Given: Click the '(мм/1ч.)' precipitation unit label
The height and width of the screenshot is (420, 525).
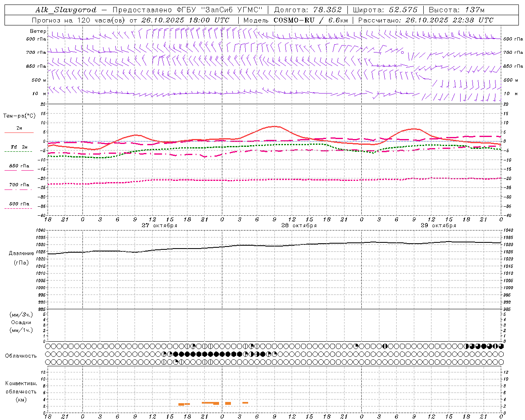Looking at the screenshot, I should 21,330.
